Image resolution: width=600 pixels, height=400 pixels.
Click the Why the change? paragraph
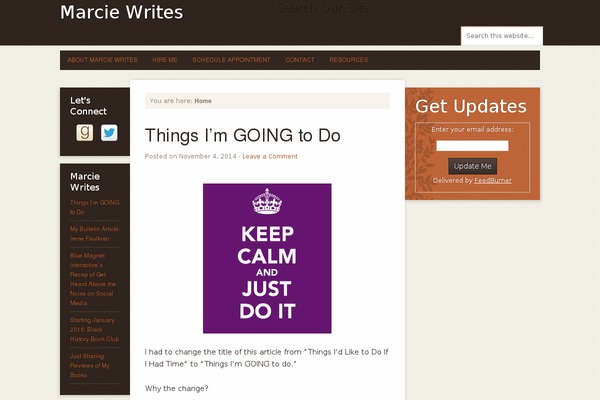(x=176, y=389)
